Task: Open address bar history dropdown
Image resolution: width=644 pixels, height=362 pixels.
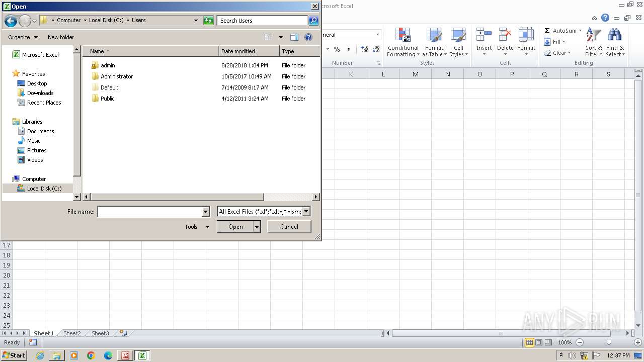Action: coord(196,21)
